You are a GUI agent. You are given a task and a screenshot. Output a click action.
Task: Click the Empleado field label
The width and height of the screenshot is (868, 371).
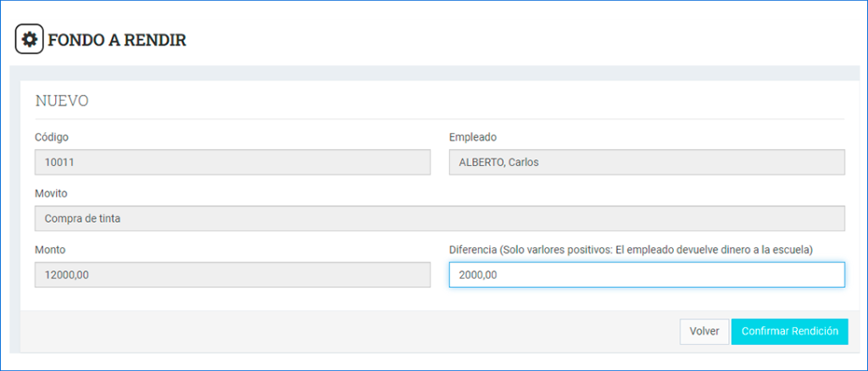(472, 137)
